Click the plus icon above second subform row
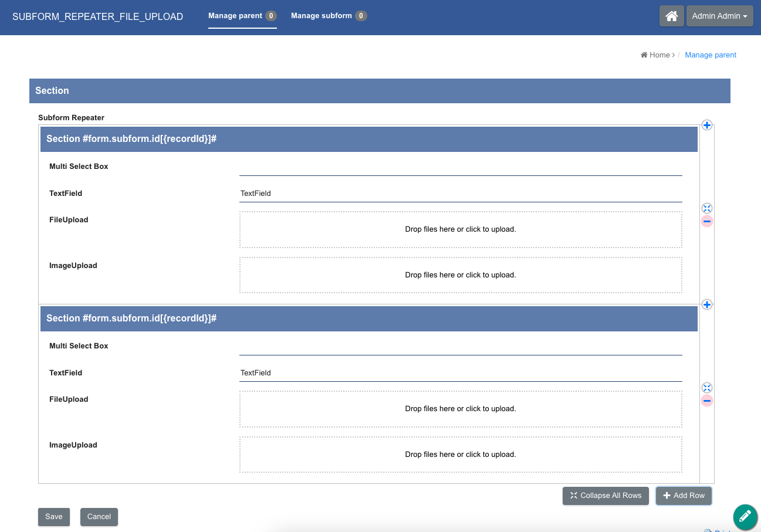761x532 pixels. click(x=707, y=304)
